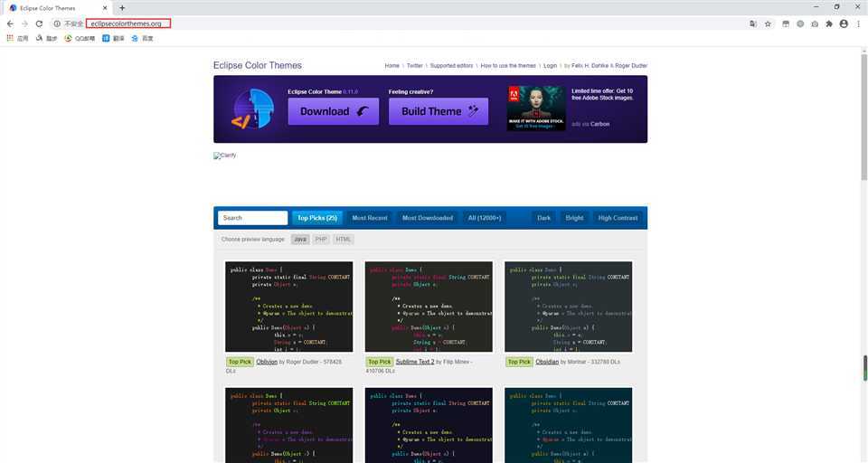The height and width of the screenshot is (463, 868).
Task: Open the Oblivion theme preview thumbnail
Action: pyautogui.click(x=289, y=307)
